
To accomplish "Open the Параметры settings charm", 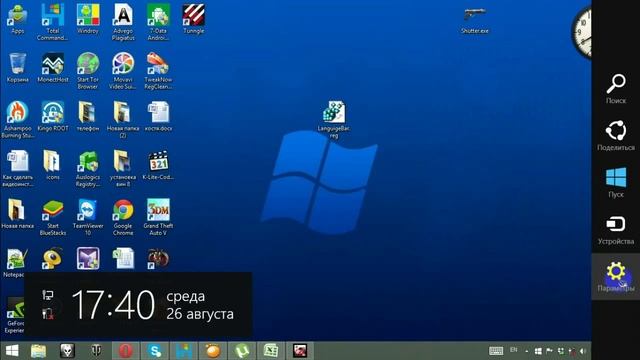I will point(616,276).
